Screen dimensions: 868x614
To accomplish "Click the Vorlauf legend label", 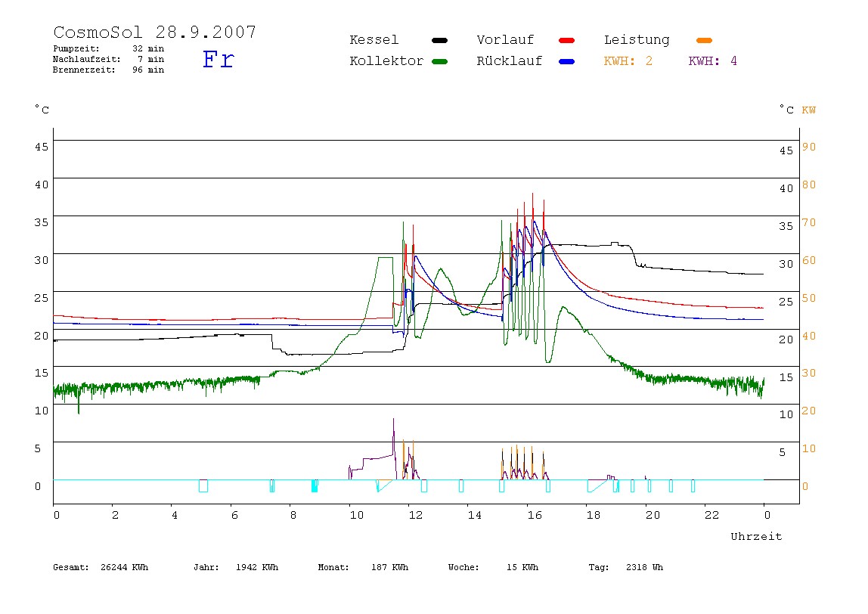I will point(505,40).
